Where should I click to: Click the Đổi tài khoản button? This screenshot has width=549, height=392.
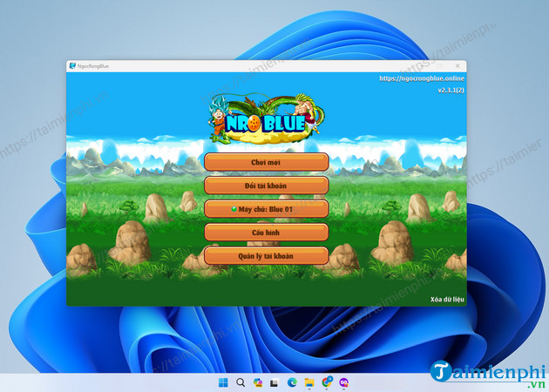267,186
